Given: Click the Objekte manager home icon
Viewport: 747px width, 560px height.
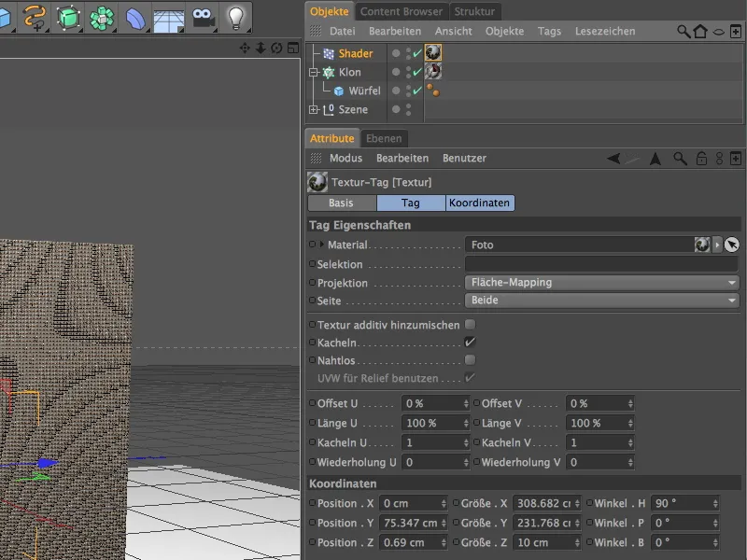Looking at the screenshot, I should point(700,32).
